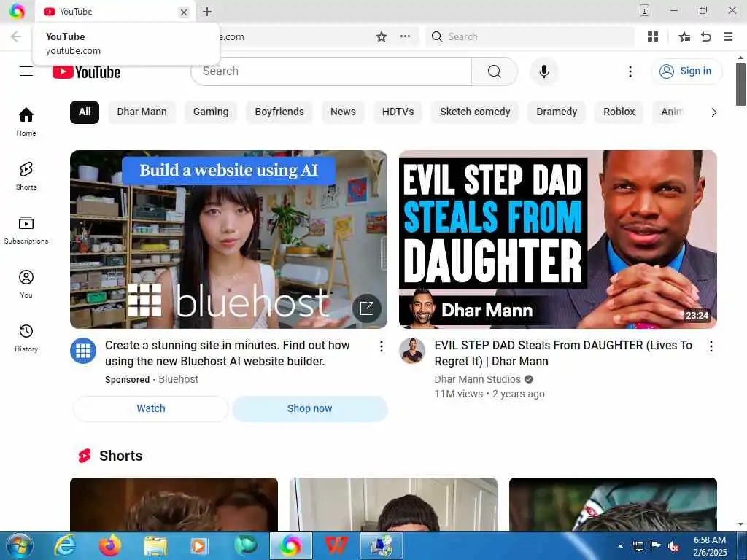Click the YouTube logo
The image size is (747, 560).
pos(86,72)
